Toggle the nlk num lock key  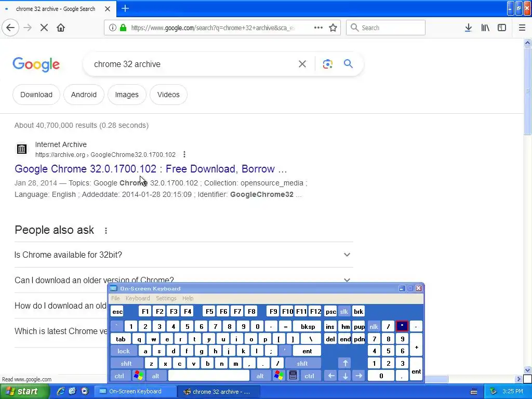click(x=374, y=326)
